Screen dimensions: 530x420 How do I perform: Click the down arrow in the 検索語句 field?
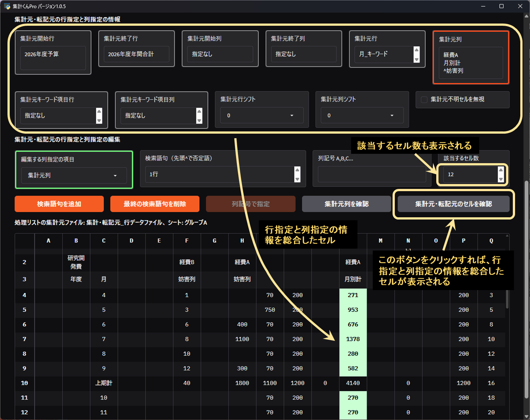coord(297,179)
